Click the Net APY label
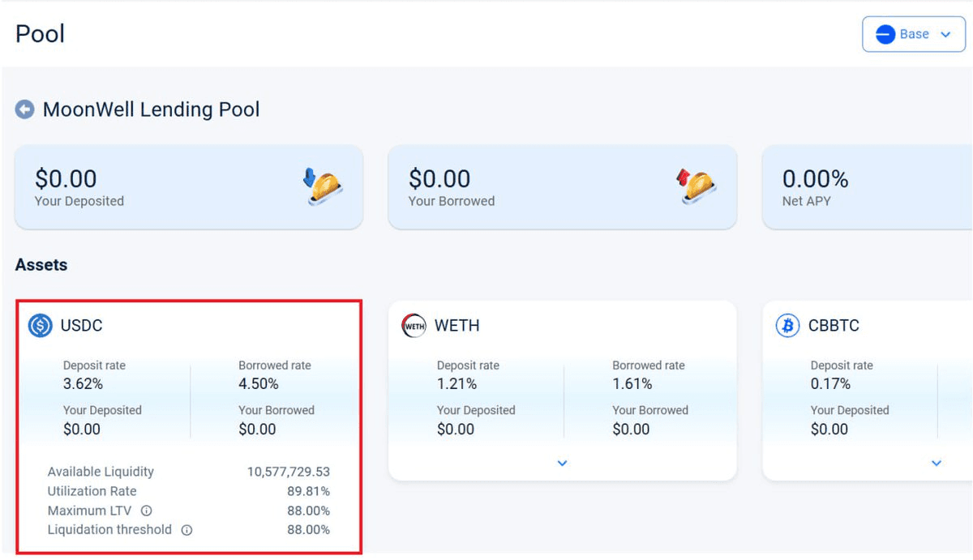Viewport: 973px width, 560px height. [x=806, y=201]
